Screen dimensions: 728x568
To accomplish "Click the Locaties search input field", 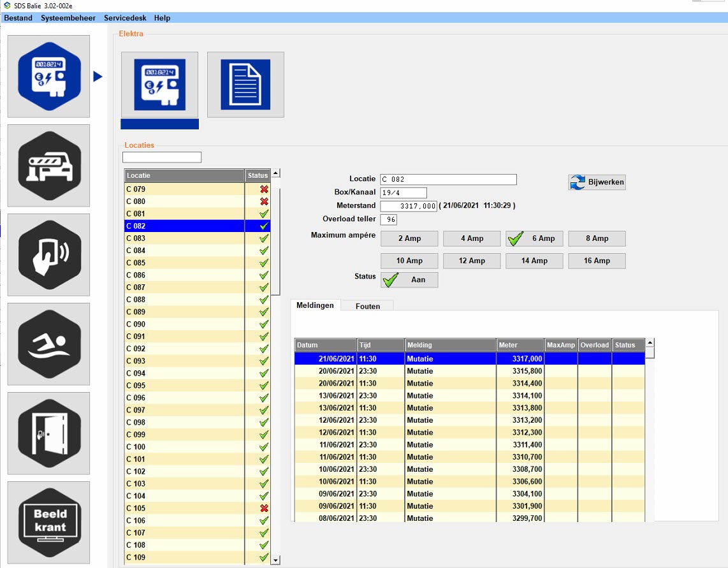I will click(x=162, y=157).
